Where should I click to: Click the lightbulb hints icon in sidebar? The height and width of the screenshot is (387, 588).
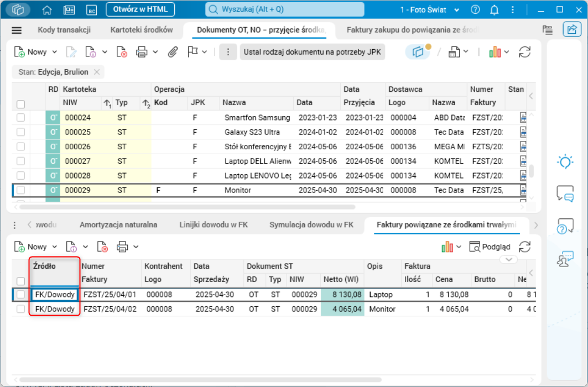click(565, 161)
